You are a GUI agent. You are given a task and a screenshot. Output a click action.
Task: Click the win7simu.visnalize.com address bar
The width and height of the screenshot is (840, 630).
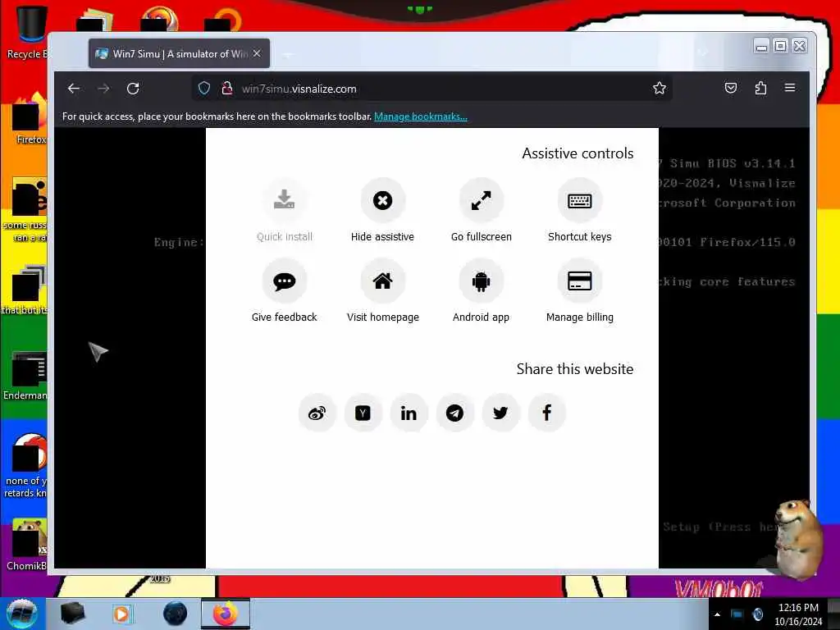click(431, 89)
